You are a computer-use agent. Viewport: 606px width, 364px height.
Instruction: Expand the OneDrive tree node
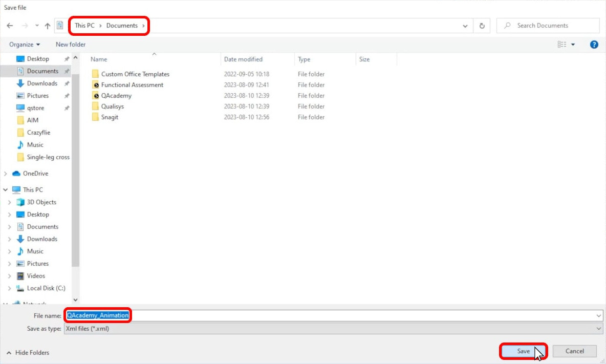click(6, 174)
